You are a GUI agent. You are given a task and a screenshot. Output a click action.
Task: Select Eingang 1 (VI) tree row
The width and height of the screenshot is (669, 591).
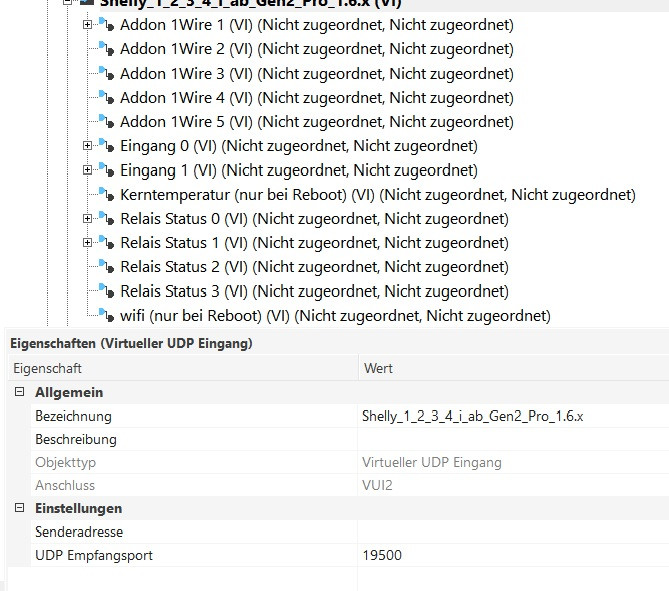tap(299, 170)
